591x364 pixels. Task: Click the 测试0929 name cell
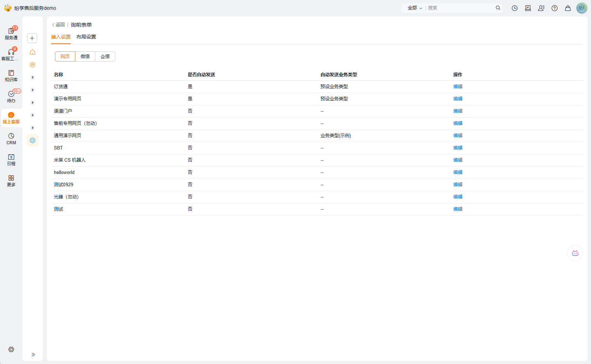point(64,185)
